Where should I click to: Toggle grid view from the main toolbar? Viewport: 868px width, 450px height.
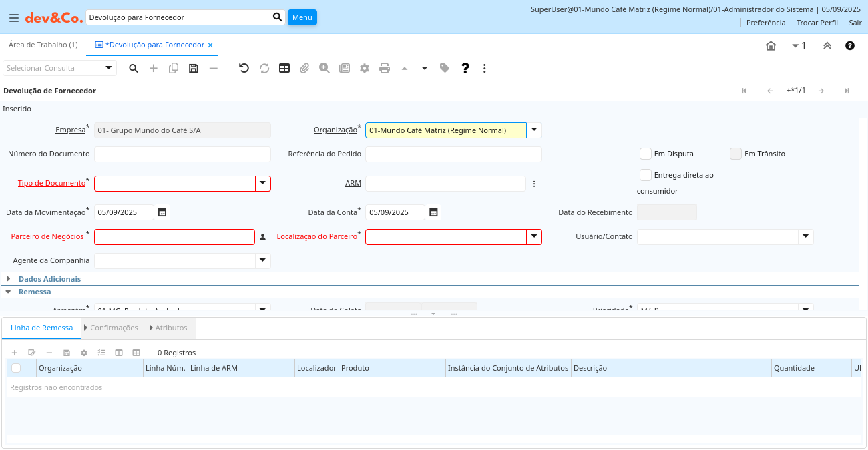point(284,68)
